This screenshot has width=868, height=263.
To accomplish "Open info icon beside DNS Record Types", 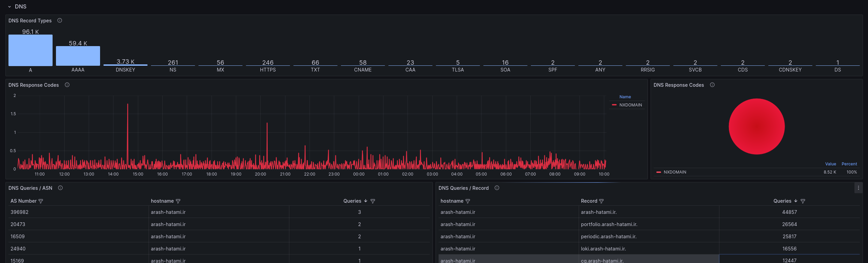I will pyautogui.click(x=60, y=21).
